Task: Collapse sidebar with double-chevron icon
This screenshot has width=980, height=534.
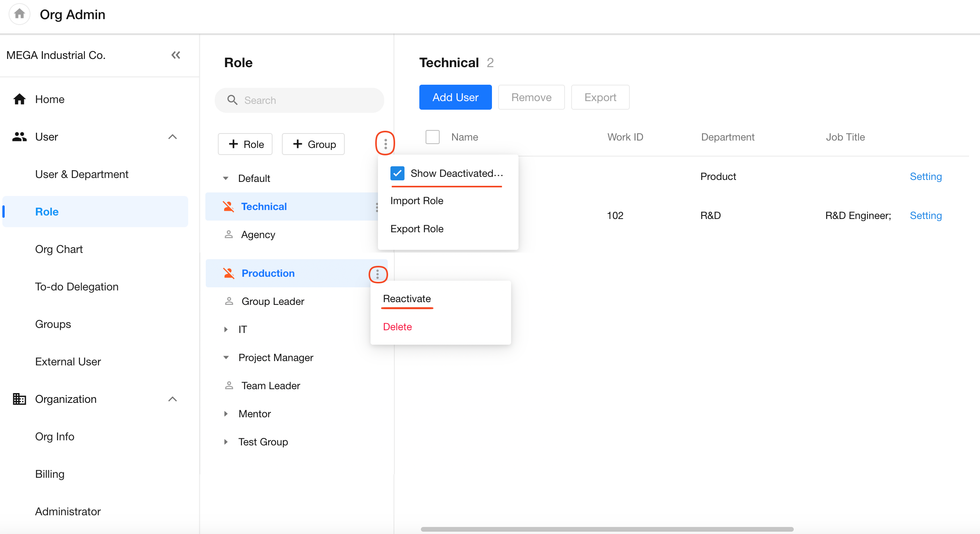Action: pos(176,55)
